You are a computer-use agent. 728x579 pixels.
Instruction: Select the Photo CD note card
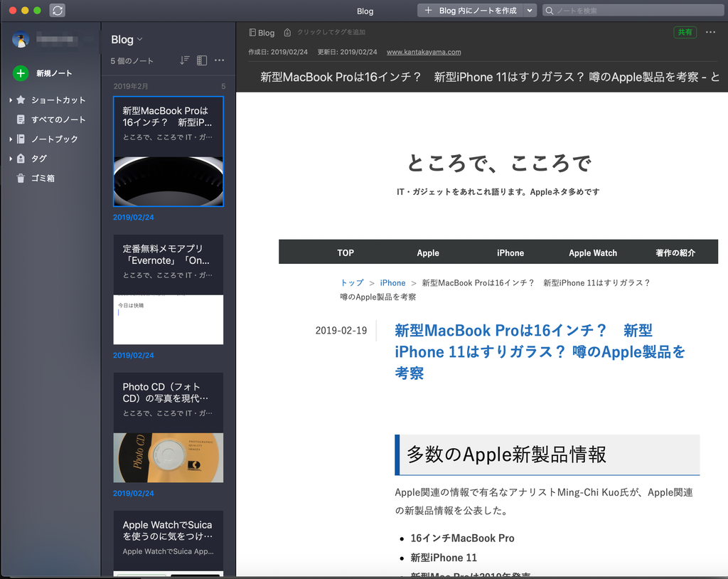pyautogui.click(x=168, y=427)
